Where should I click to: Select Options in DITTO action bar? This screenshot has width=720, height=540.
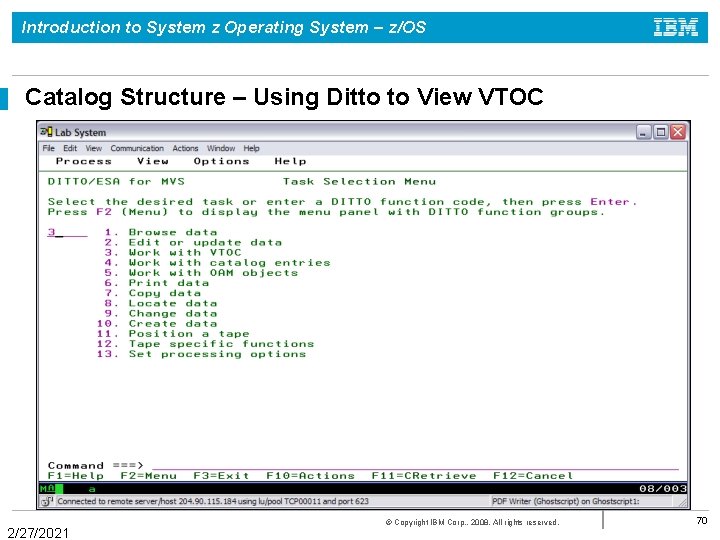tap(221, 161)
